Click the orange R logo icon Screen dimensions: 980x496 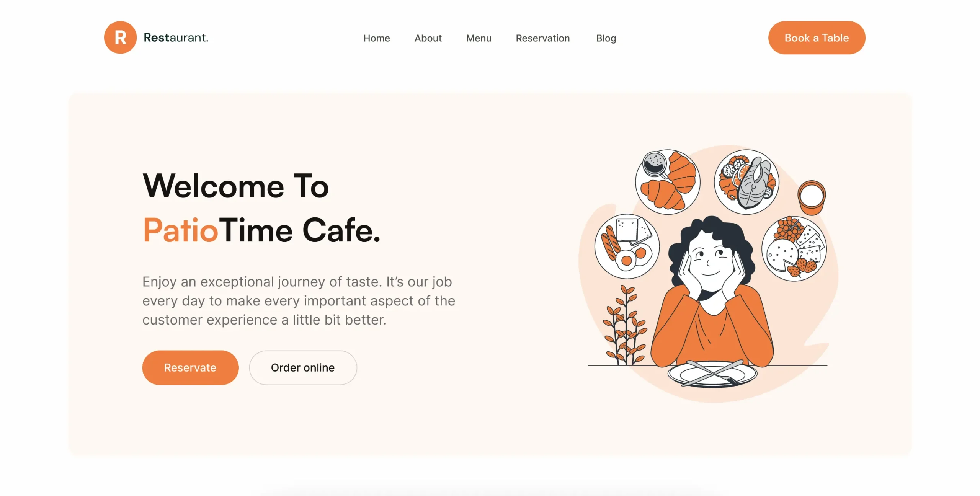click(120, 38)
